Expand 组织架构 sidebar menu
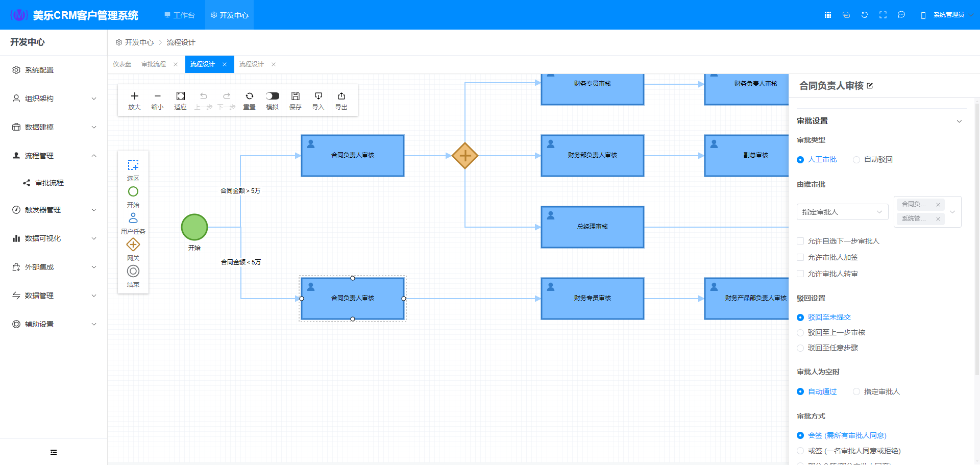This screenshot has height=465, width=980. tap(54, 99)
